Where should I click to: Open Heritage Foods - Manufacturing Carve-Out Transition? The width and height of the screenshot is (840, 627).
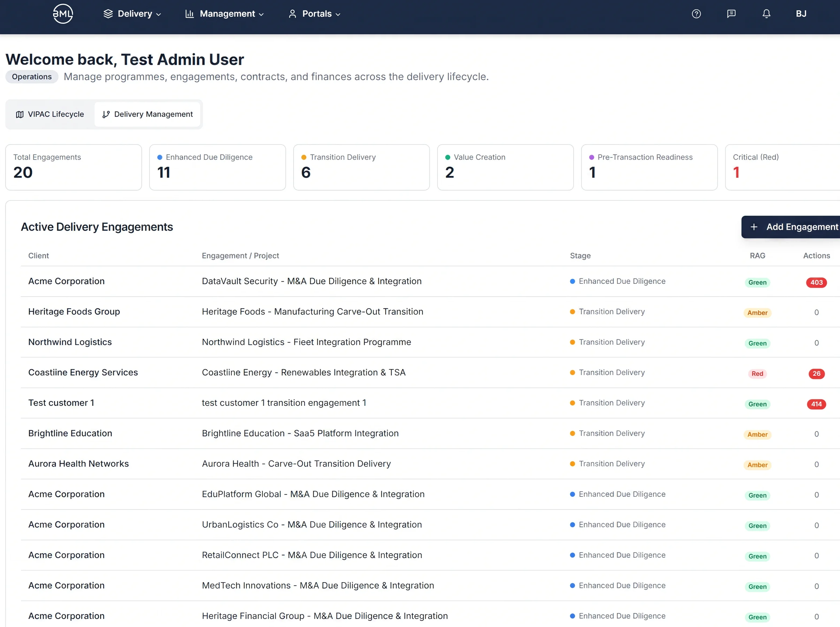click(x=313, y=312)
